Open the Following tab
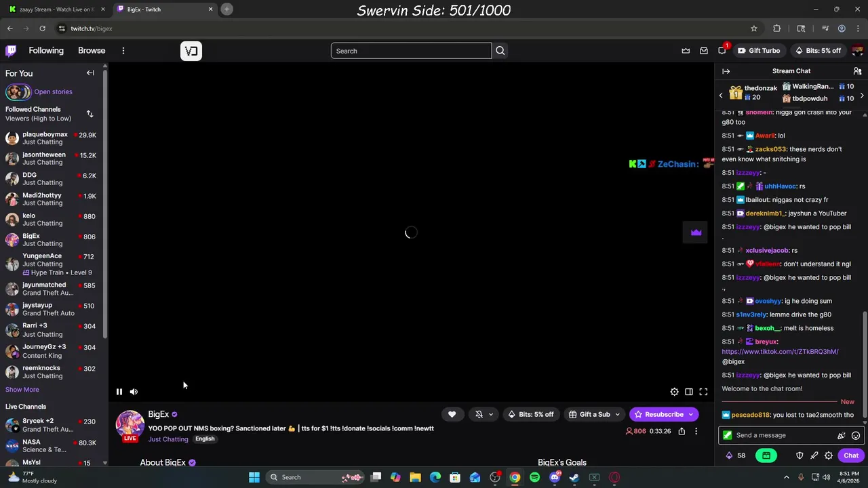868x488 pixels. pos(46,51)
